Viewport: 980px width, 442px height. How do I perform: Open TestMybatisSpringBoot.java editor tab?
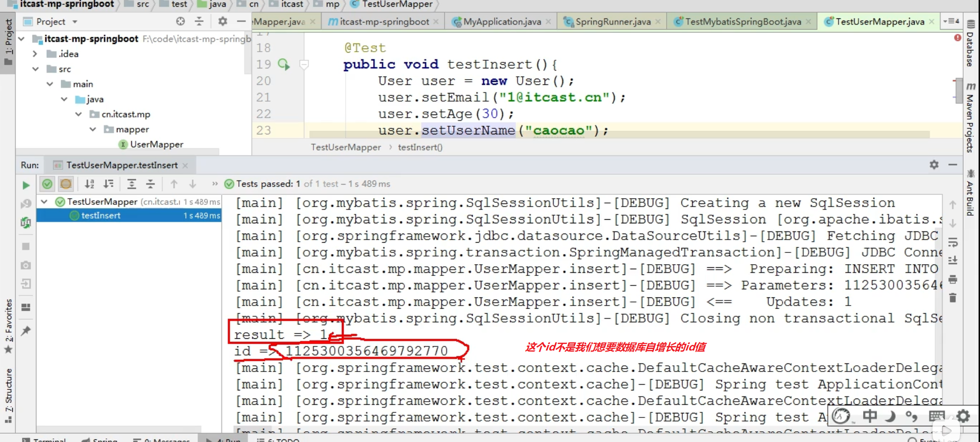pos(742,21)
